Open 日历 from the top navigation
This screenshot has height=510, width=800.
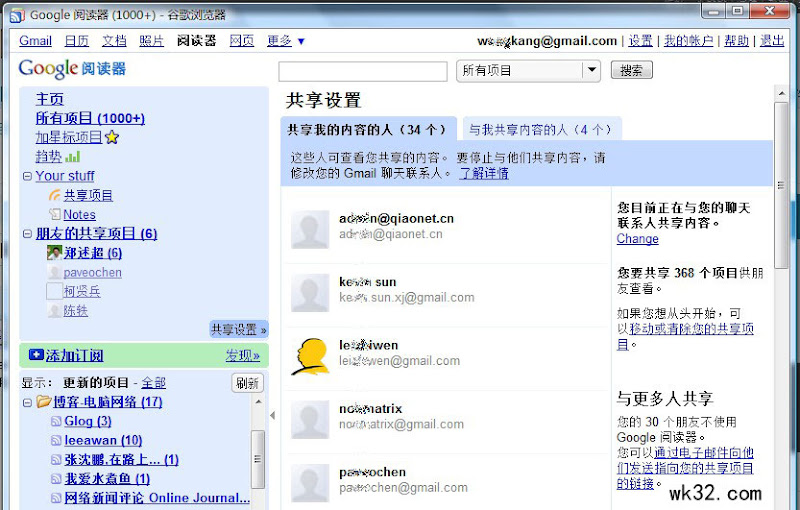click(77, 41)
